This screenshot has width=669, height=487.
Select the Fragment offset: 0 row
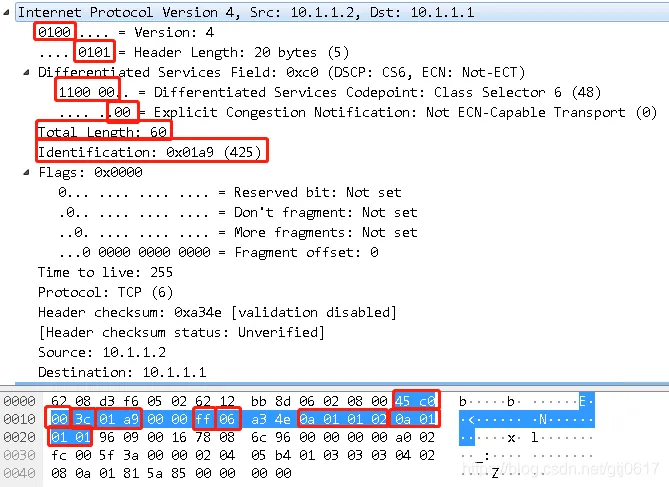218,253
